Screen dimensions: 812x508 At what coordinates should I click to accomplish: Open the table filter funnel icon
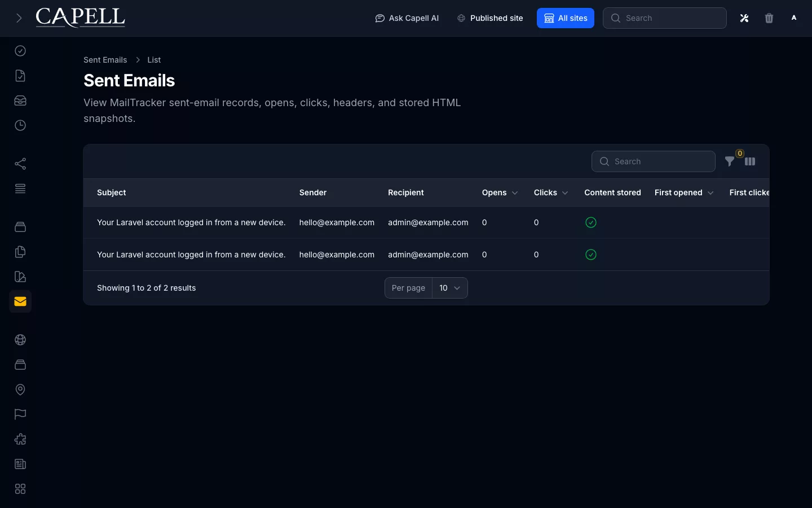[730, 161]
